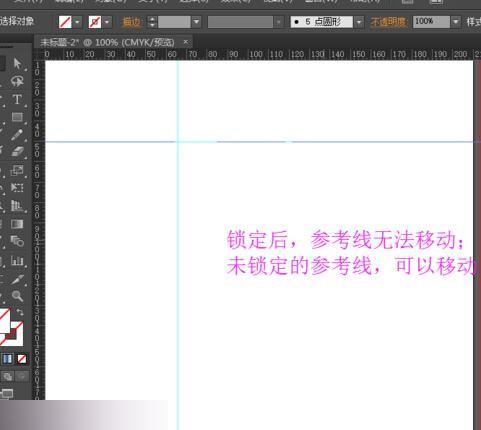Image resolution: width=481 pixels, height=430 pixels.
Task: Open the opacity dropdown arrow
Action: (456, 22)
